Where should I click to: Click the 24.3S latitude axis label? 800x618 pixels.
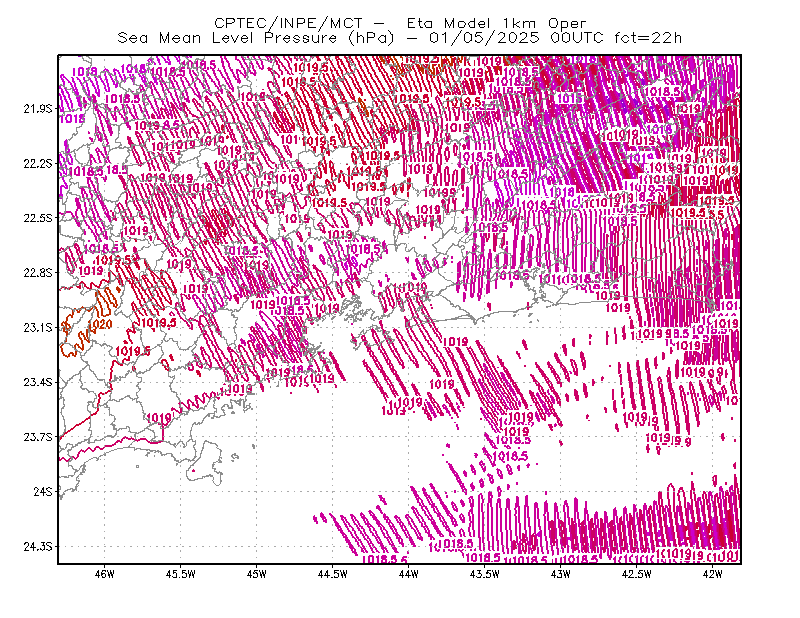point(38,547)
